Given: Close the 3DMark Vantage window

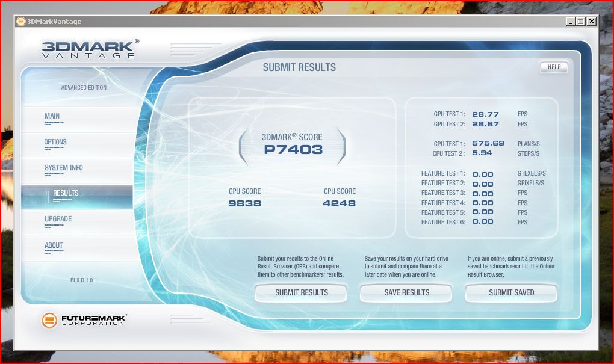Looking at the screenshot, I should 592,22.
